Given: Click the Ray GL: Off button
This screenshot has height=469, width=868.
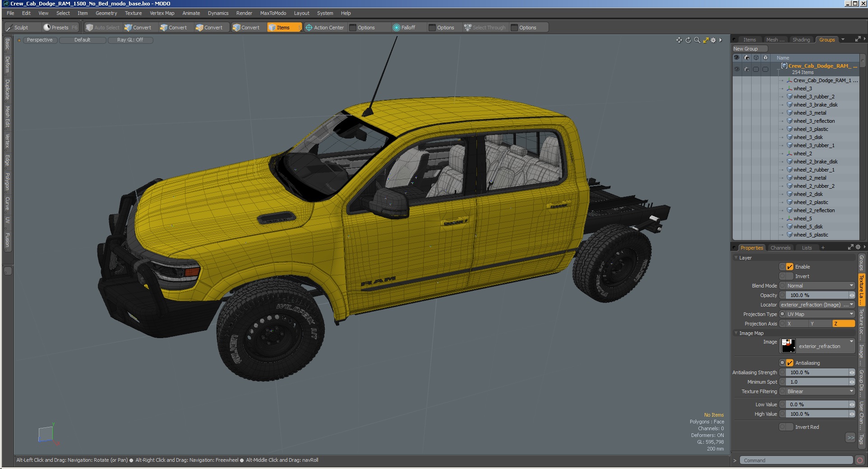Looking at the screenshot, I should click(130, 40).
